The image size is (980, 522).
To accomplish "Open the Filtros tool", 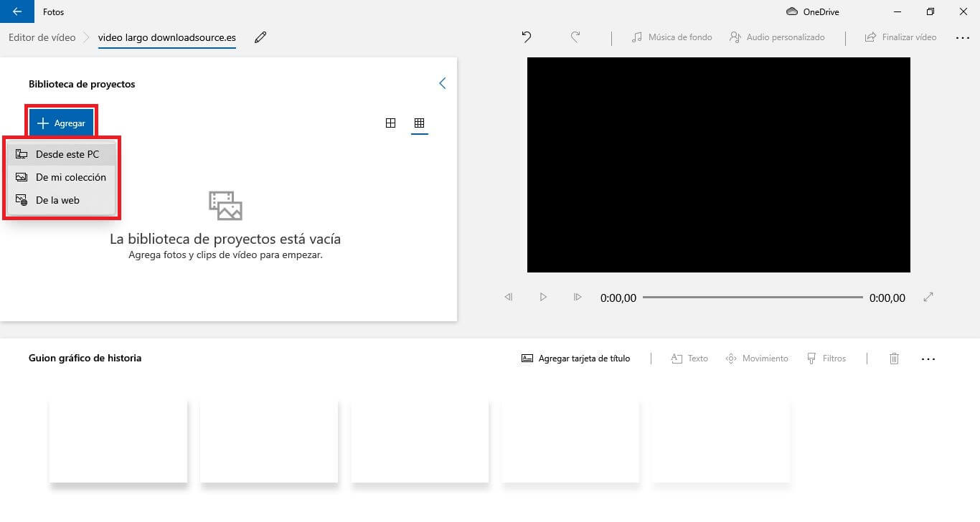I will [x=826, y=359].
